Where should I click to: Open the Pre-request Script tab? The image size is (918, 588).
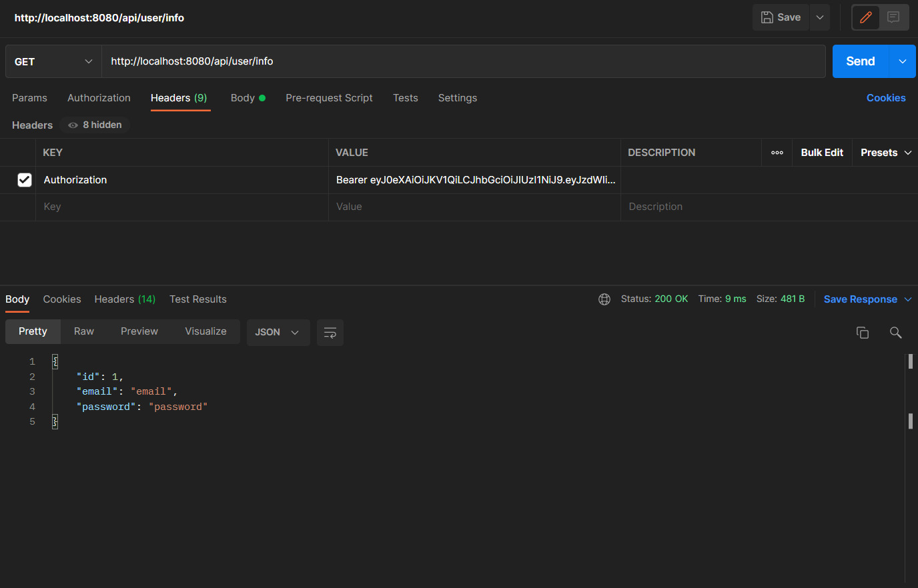coord(329,98)
